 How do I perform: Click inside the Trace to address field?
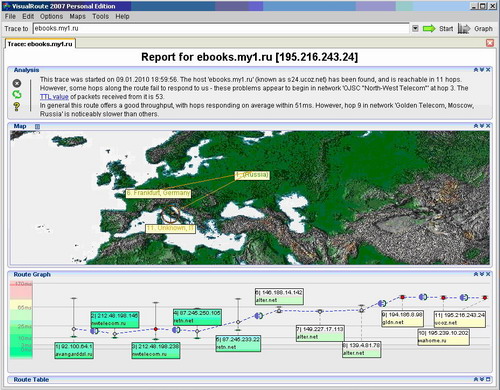pyautogui.click(x=221, y=29)
